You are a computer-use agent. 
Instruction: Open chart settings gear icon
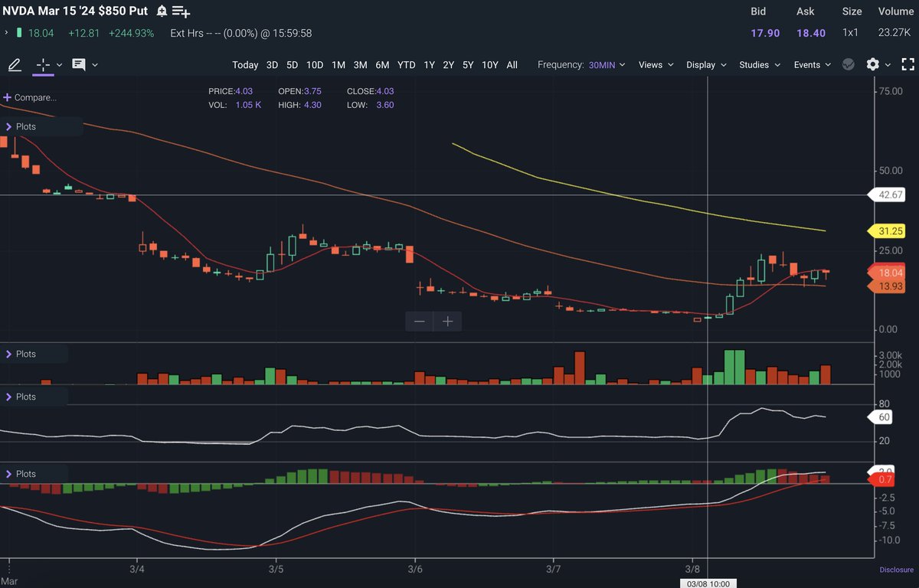click(872, 65)
